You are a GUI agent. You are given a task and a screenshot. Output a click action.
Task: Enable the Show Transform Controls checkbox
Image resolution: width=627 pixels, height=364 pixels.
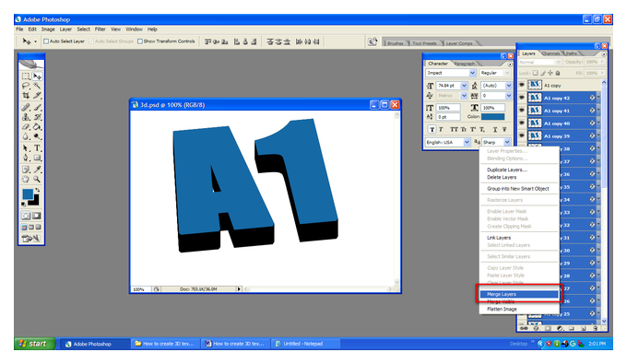[140, 41]
